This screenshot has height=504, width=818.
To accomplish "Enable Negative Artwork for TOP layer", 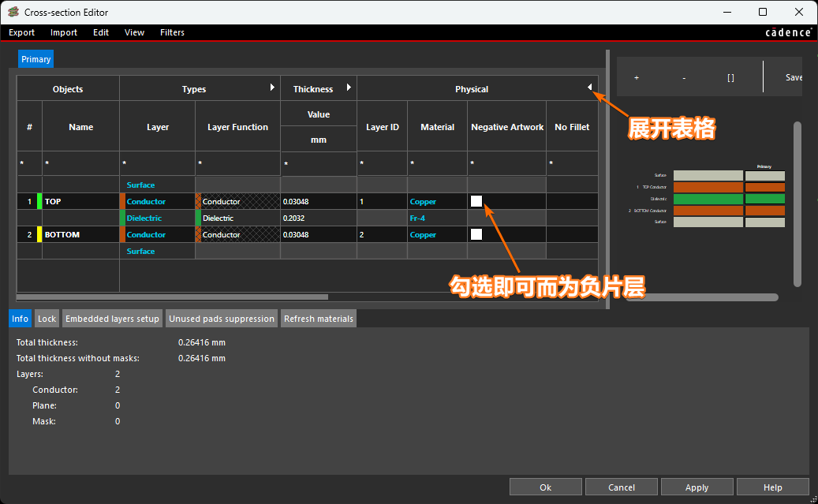I will tap(476, 201).
